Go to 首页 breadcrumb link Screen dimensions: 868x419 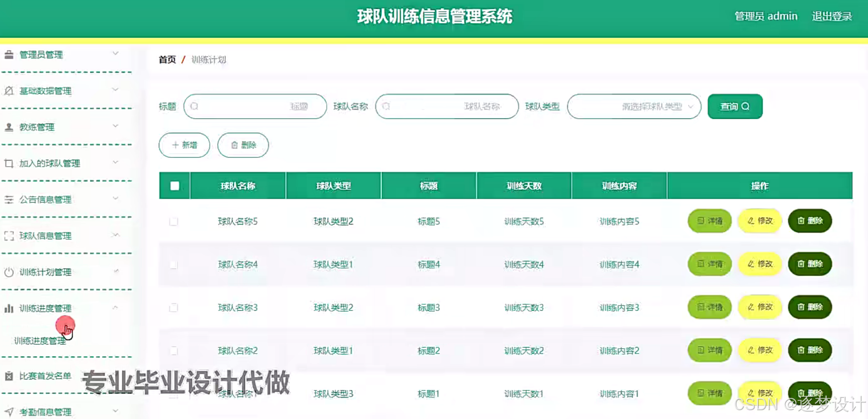click(167, 60)
